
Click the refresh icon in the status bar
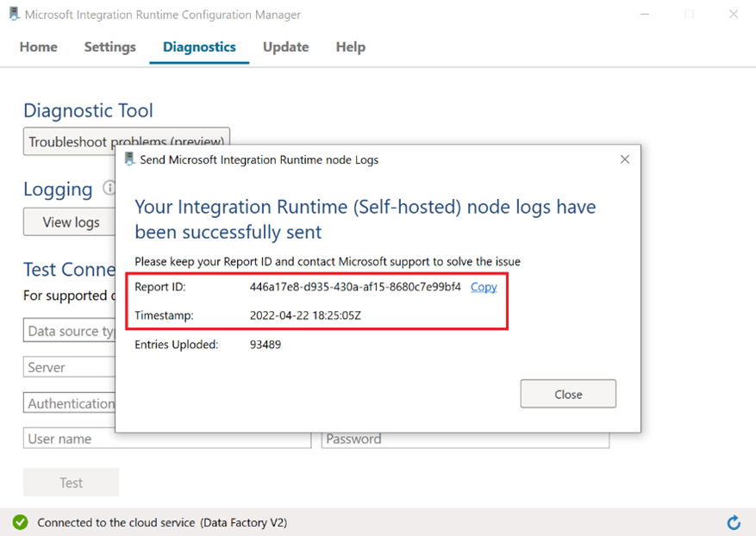point(734,522)
